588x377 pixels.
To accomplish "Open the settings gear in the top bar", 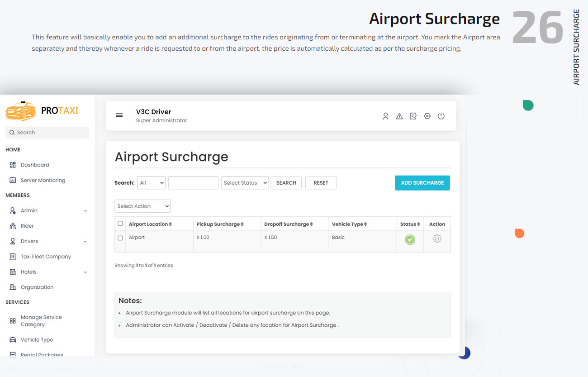I will (427, 116).
